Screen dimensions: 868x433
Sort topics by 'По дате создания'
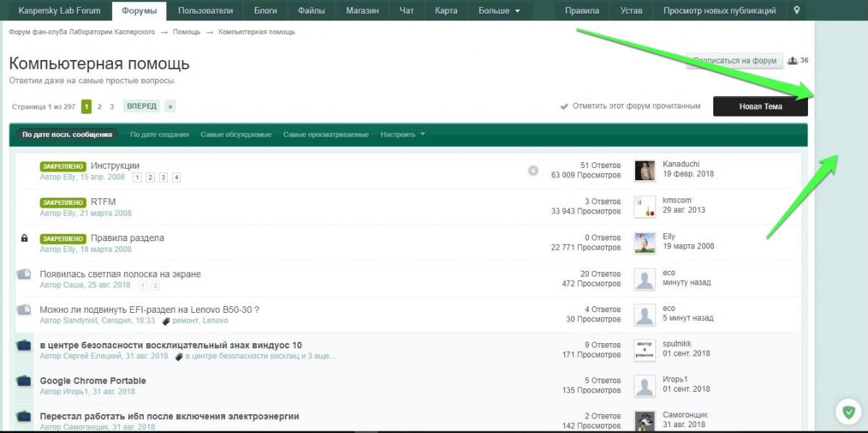pos(159,135)
